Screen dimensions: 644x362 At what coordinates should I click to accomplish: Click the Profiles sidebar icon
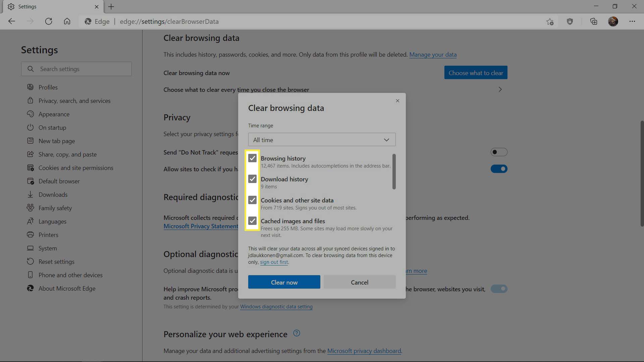30,87
